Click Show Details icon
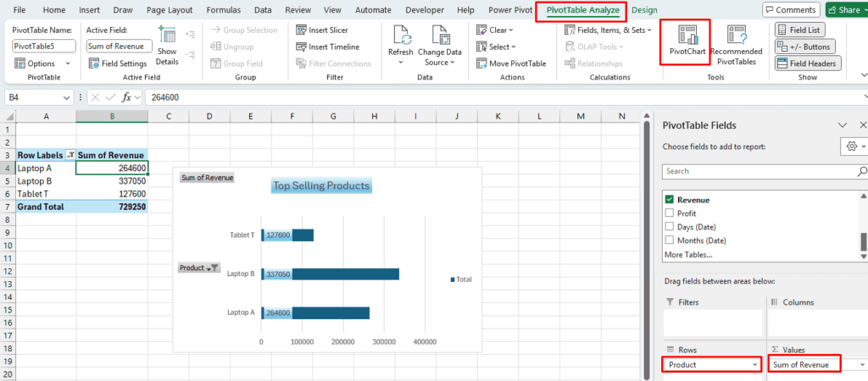 (167, 34)
